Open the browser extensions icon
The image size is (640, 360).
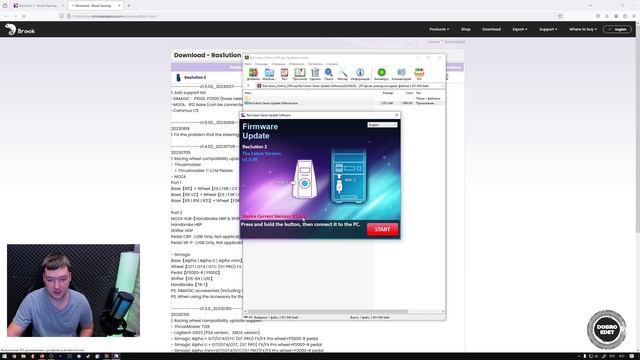click(625, 16)
